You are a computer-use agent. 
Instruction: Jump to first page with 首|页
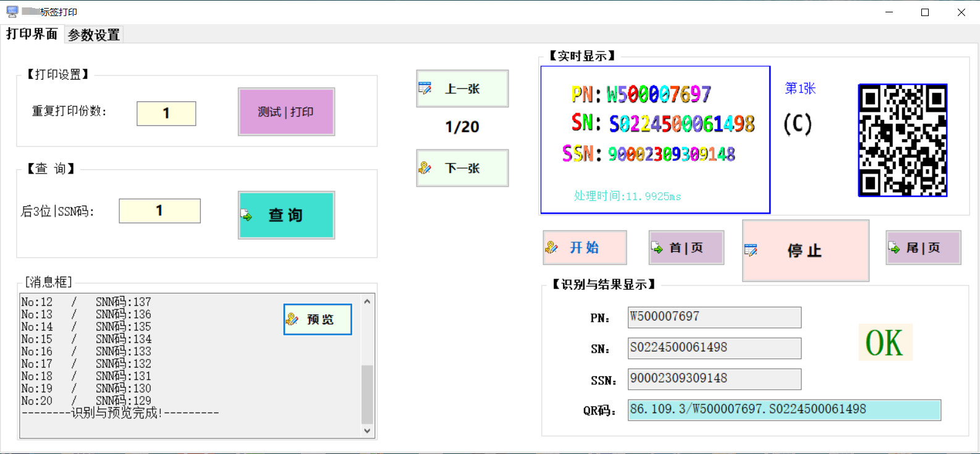tap(686, 248)
